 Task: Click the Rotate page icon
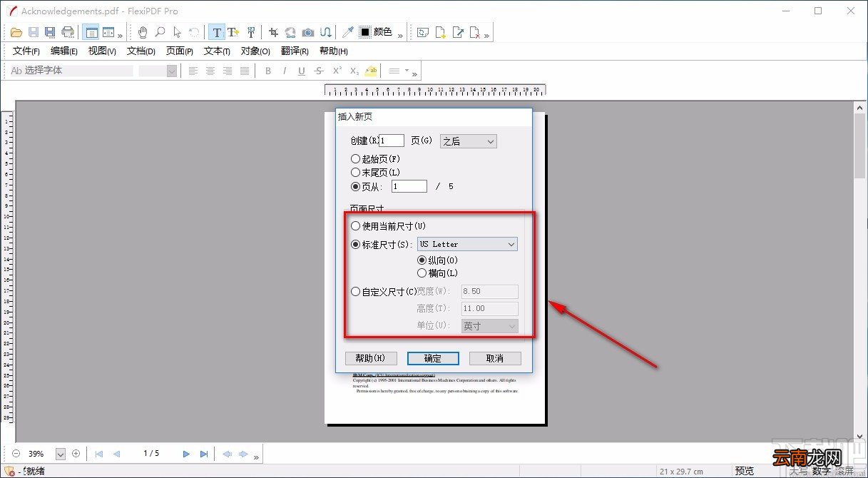coord(424,32)
